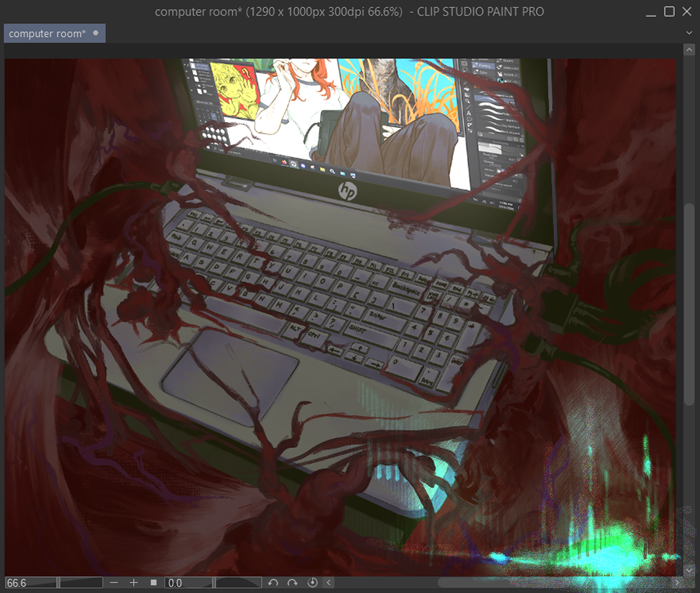Switch to the computer room canvas tab
Viewport: 700px width, 593px height.
(x=47, y=34)
